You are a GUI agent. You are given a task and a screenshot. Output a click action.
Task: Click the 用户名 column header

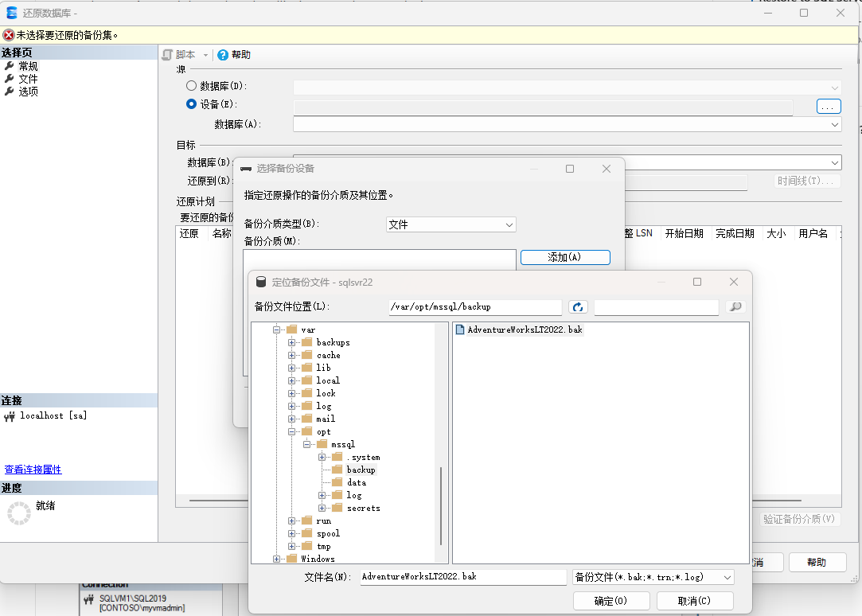point(813,233)
